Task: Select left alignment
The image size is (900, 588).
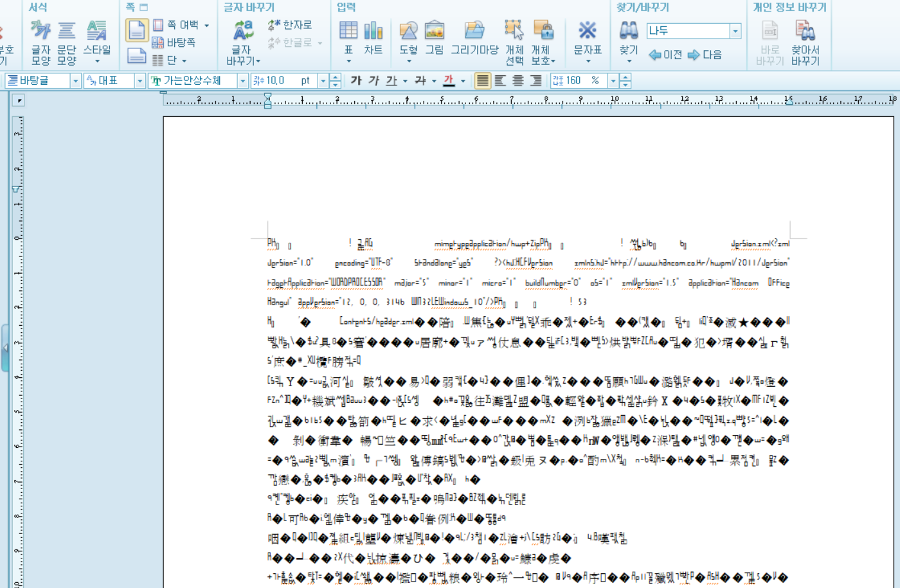Action: point(500,80)
